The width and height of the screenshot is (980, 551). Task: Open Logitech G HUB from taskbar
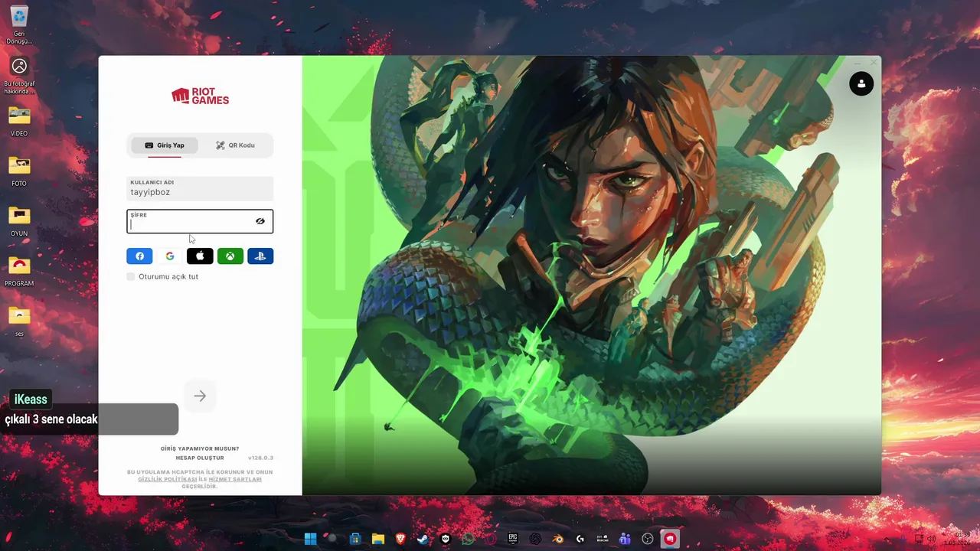[x=580, y=539]
